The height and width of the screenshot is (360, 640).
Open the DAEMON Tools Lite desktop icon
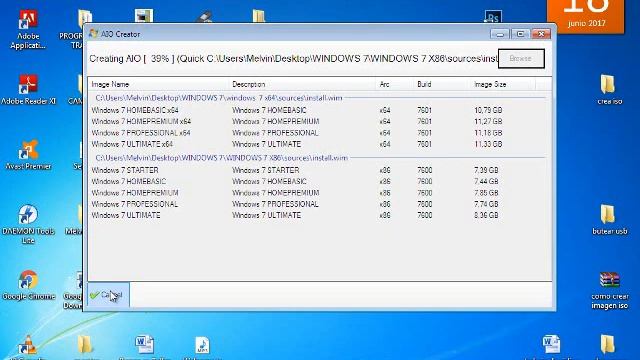click(28, 224)
